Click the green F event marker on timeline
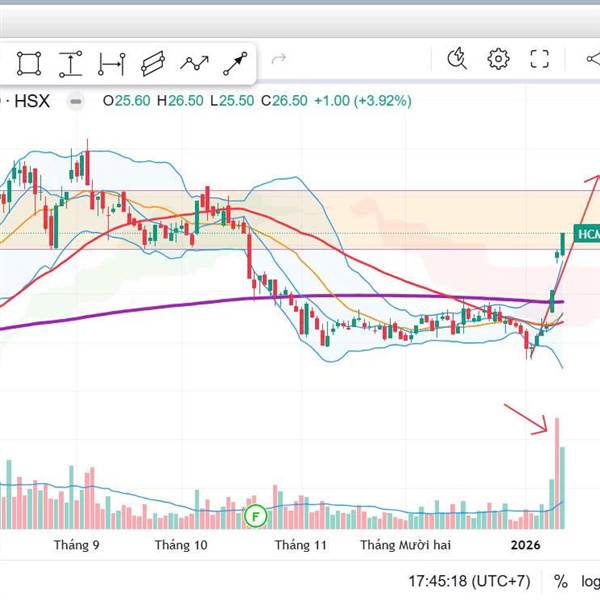This screenshot has height=600, width=600. pos(256,516)
